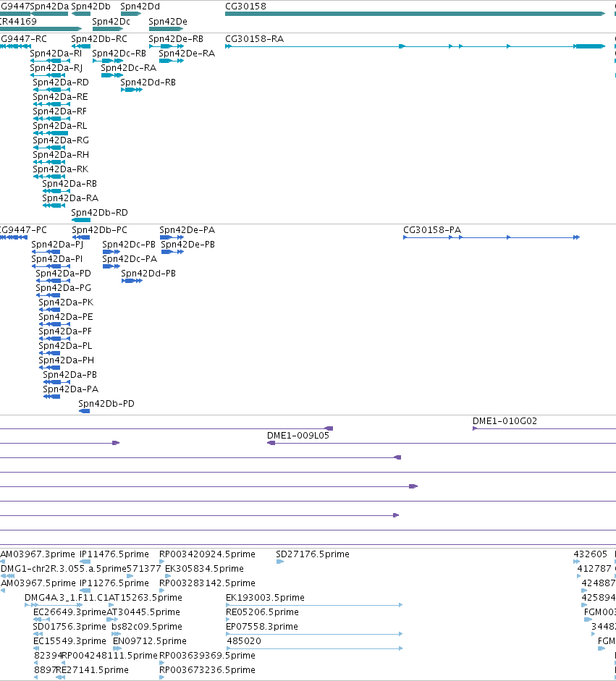Click transcript label Spn42Da-RD
The width and height of the screenshot is (616, 681).
[61, 82]
